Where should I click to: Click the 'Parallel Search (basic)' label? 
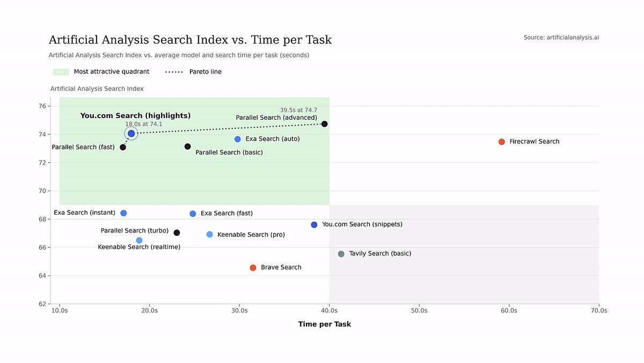[x=229, y=153]
